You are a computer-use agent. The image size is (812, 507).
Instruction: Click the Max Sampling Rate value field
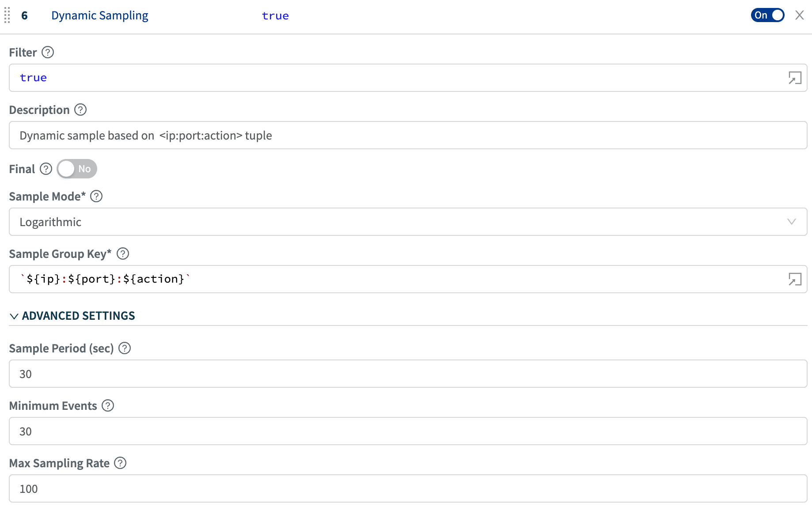click(406, 488)
